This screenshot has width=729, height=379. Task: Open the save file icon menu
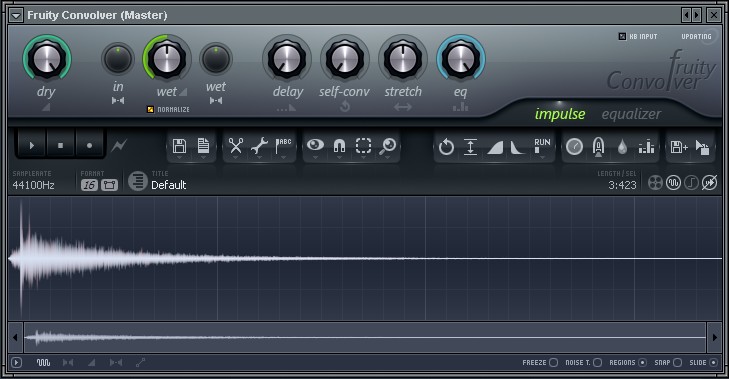point(179,146)
